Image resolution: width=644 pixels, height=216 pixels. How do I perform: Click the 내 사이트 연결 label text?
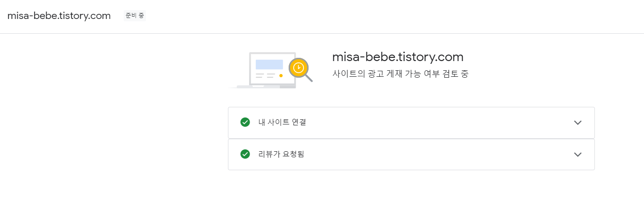282,123
